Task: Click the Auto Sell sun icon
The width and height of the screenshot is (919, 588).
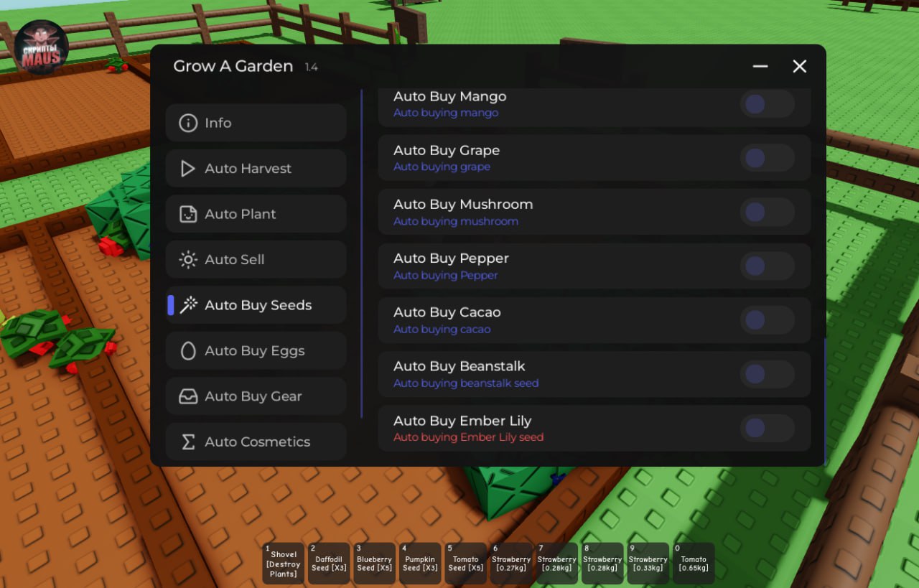Action: 188,260
